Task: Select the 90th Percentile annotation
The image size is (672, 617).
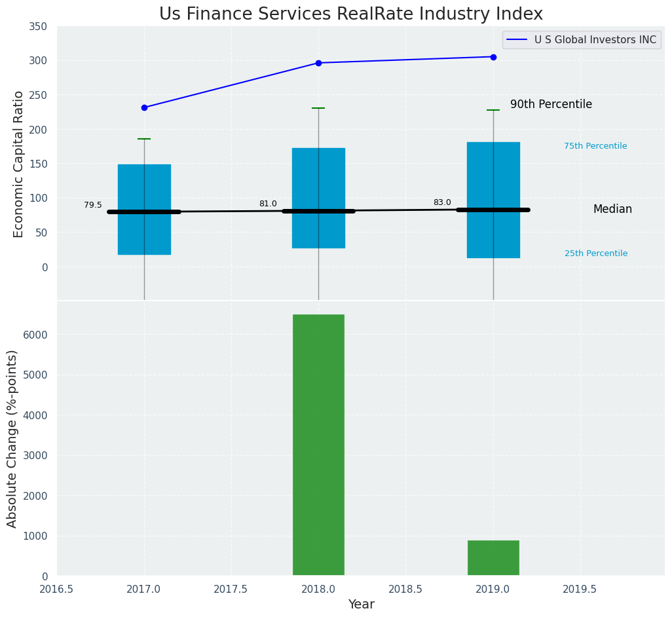Action: click(x=551, y=104)
